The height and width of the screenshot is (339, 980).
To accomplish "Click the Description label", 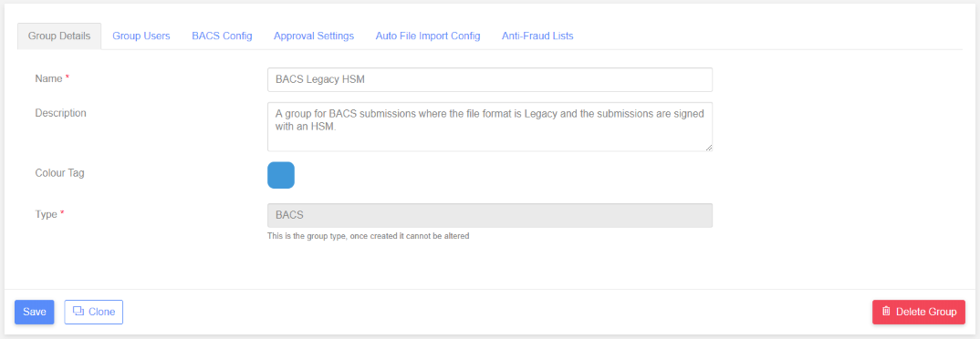I will 60,113.
